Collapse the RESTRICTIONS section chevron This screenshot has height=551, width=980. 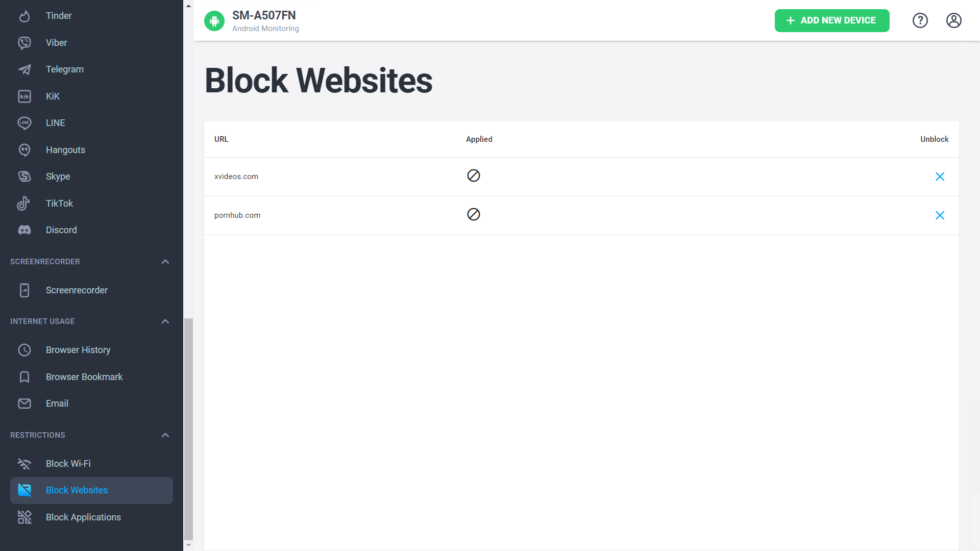165,435
